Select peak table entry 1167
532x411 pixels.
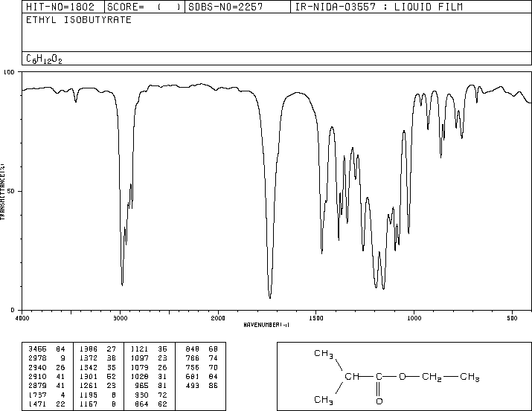click(89, 404)
